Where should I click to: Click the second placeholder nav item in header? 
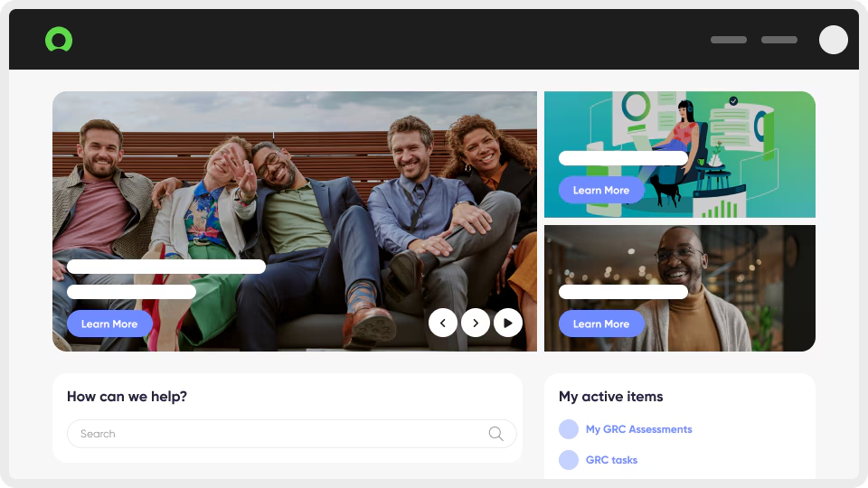point(778,40)
